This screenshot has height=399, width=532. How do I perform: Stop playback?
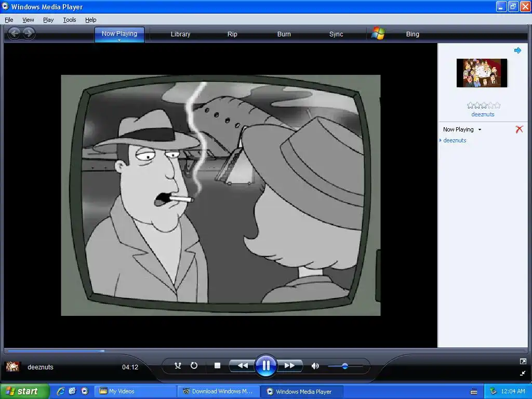click(x=218, y=366)
